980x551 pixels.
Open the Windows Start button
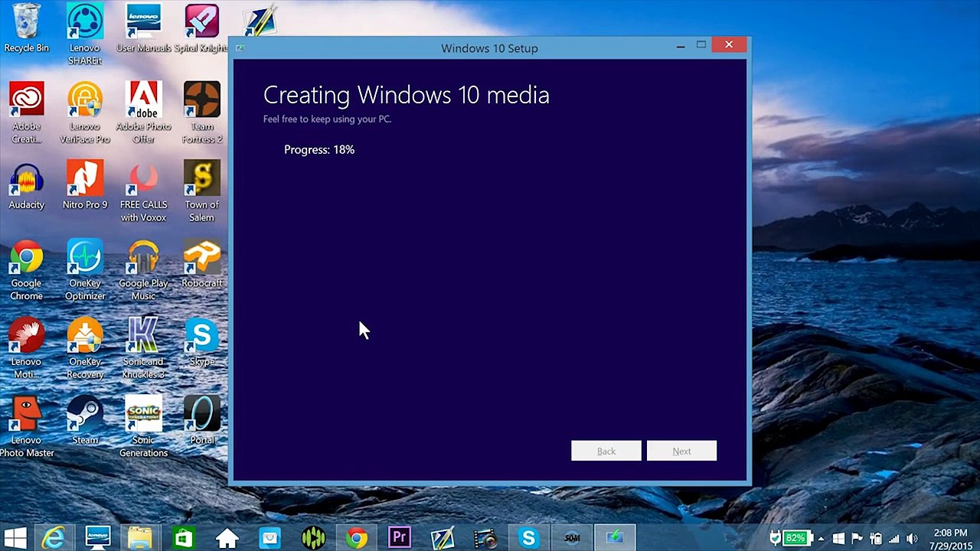pyautogui.click(x=15, y=537)
